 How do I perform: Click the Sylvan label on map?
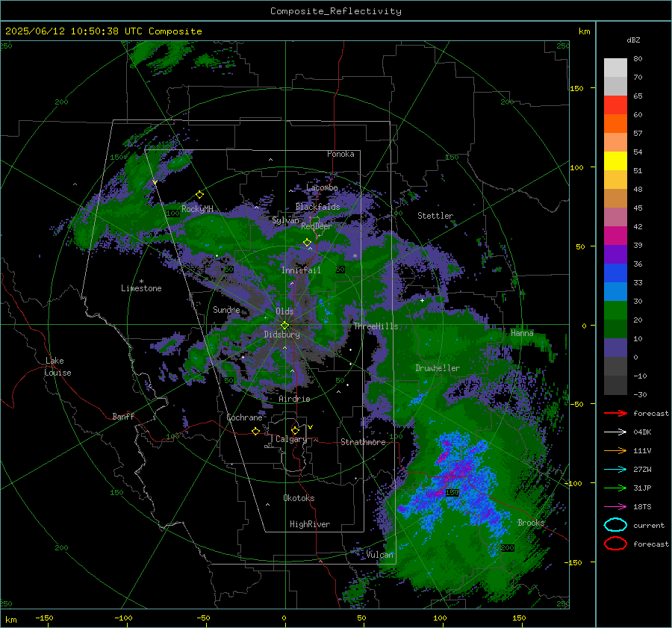[285, 220]
